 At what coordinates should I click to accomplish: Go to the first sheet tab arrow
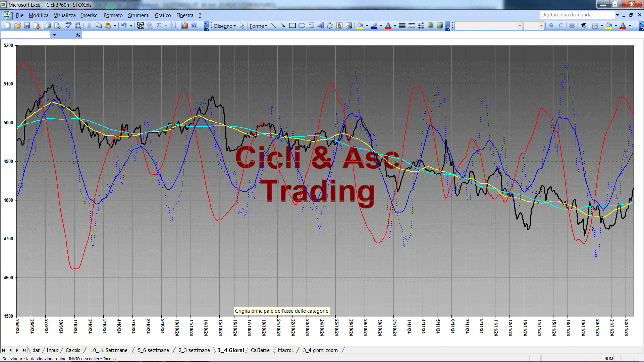coord(4,350)
